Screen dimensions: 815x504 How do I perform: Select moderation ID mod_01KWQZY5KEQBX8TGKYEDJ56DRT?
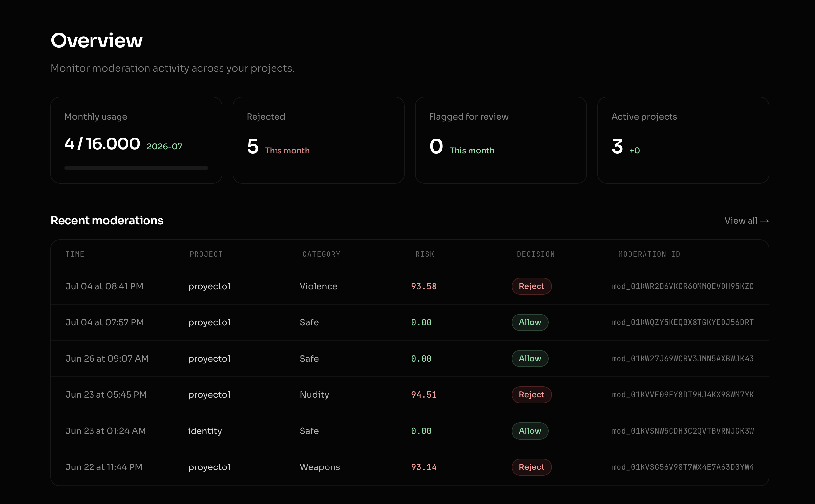point(682,322)
